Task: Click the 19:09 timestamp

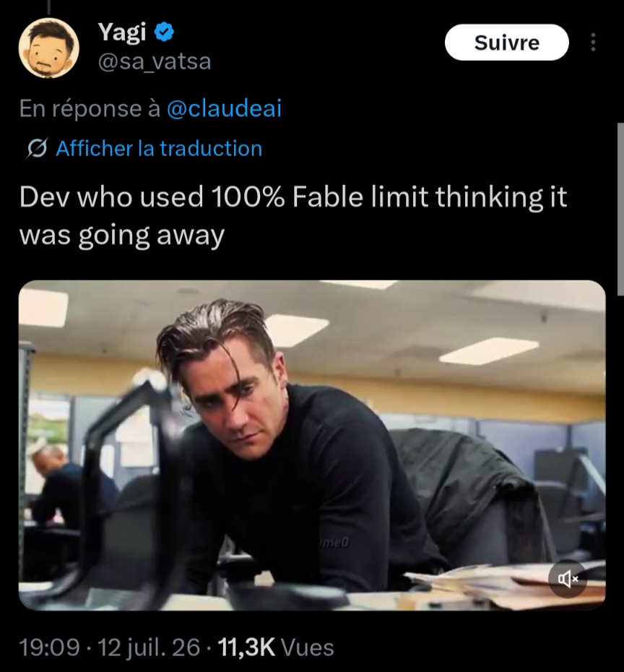Action: coord(50,647)
